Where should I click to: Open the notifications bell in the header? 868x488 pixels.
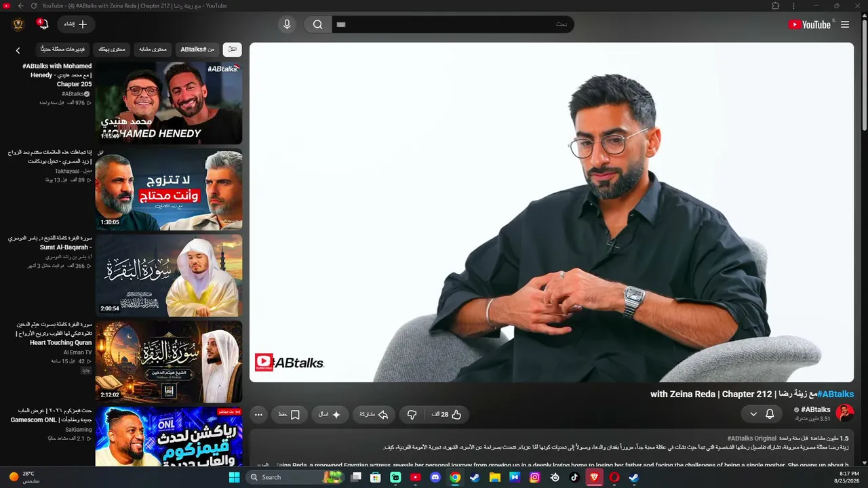[43, 24]
